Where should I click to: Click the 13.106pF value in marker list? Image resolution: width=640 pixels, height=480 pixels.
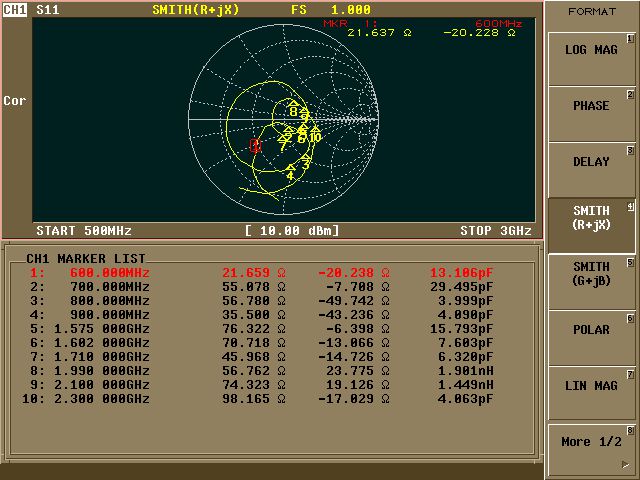(x=462, y=273)
